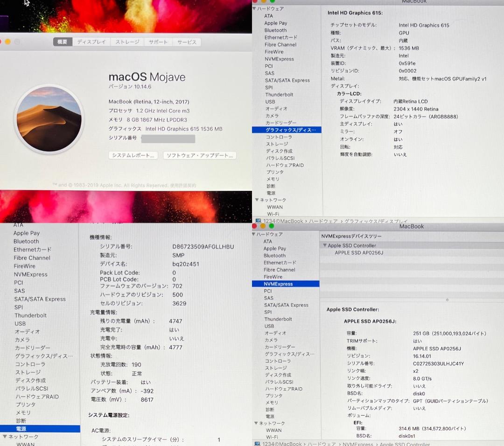The height and width of the screenshot is (446, 504).
Task: Collapse the ネットワーク section
Action: (x=257, y=200)
